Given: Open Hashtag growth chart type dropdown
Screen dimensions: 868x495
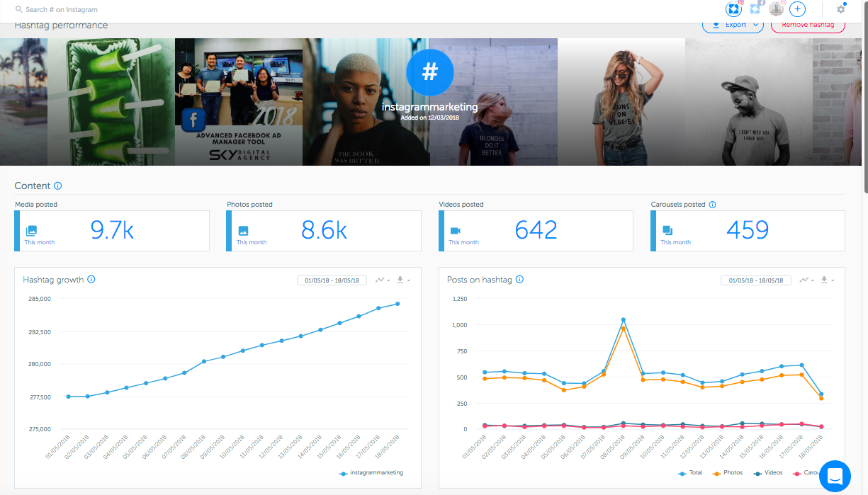Looking at the screenshot, I should point(383,280).
